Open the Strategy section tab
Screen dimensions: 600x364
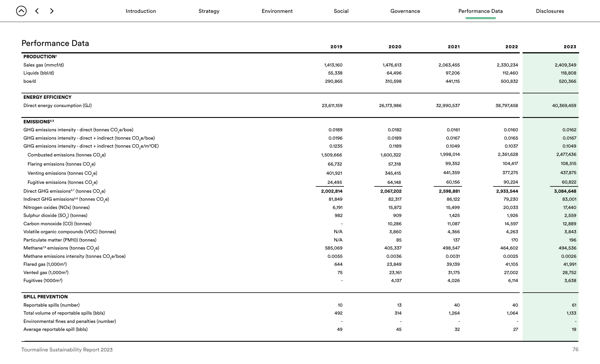pos(209,11)
